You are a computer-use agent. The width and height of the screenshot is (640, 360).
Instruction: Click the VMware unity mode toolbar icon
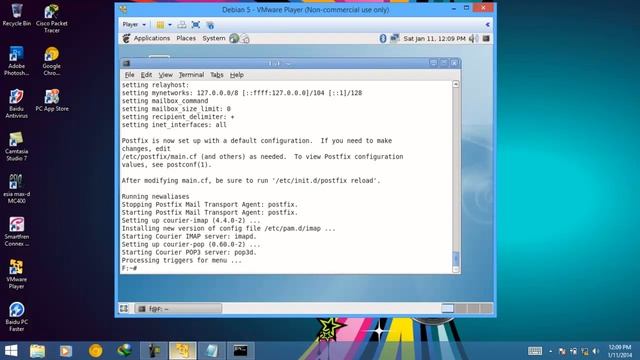pyautogui.click(x=210, y=25)
